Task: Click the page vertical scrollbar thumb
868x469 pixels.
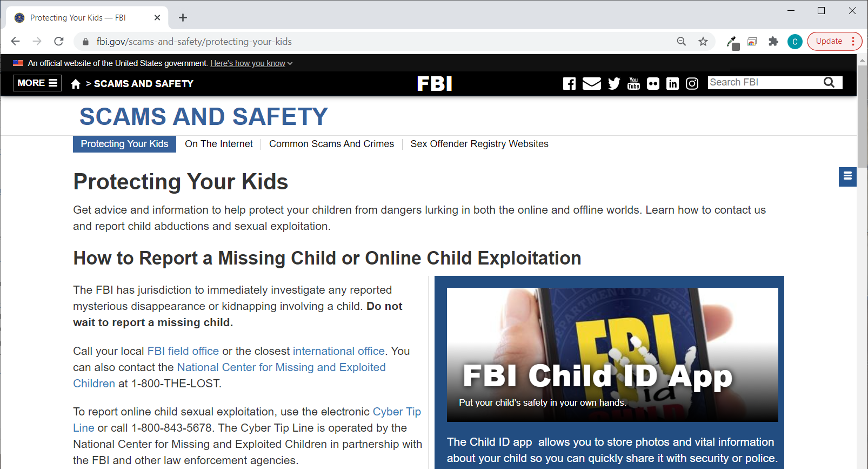Action: click(863, 116)
